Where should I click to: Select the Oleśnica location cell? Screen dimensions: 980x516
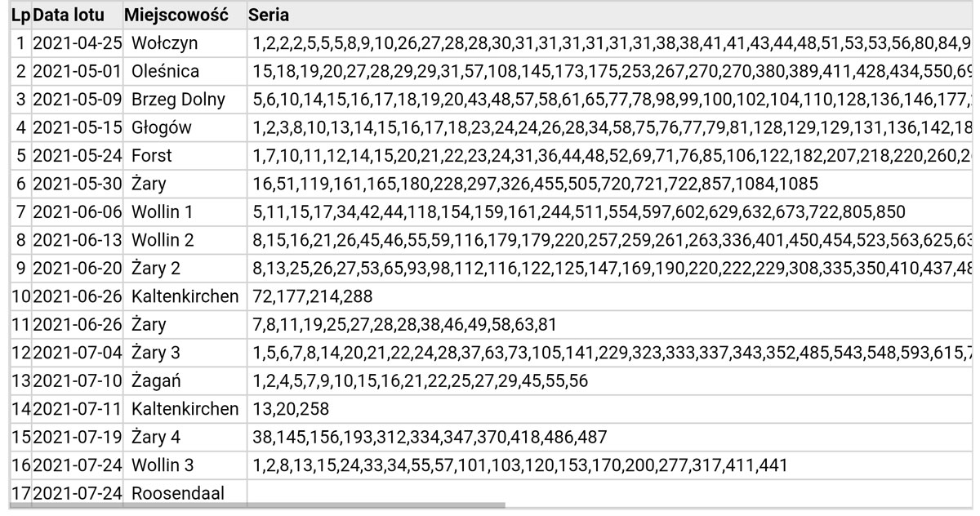pyautogui.click(x=165, y=71)
